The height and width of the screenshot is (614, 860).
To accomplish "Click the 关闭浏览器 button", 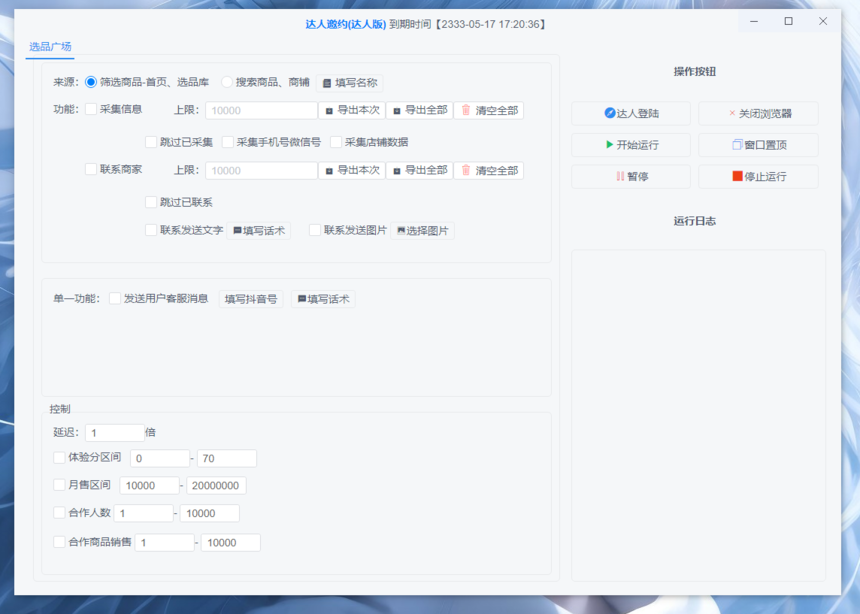I will coord(758,114).
